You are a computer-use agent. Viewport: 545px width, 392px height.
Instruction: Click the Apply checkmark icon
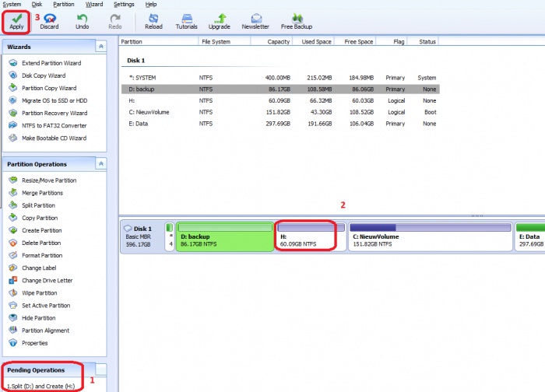coord(16,18)
